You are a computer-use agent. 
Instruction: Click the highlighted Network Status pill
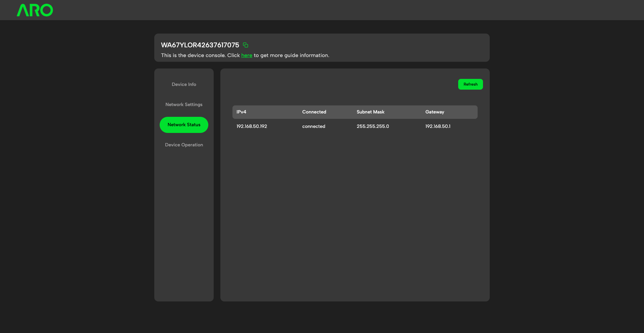click(x=184, y=125)
